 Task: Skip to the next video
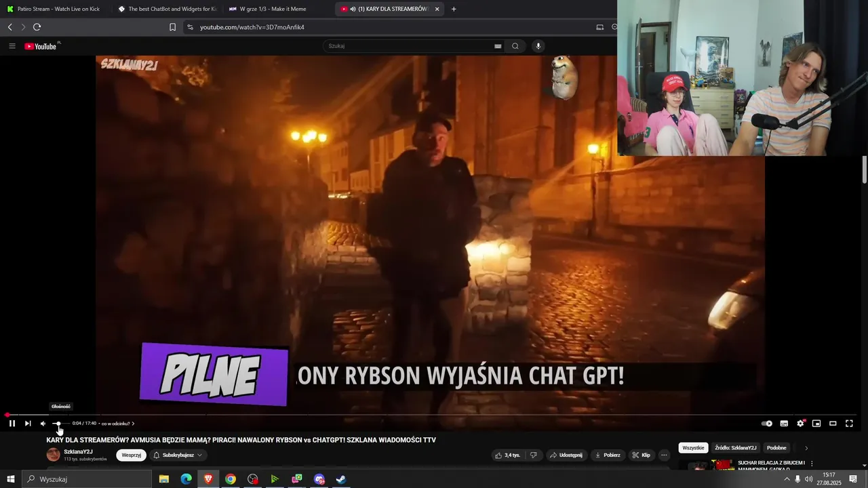(28, 424)
